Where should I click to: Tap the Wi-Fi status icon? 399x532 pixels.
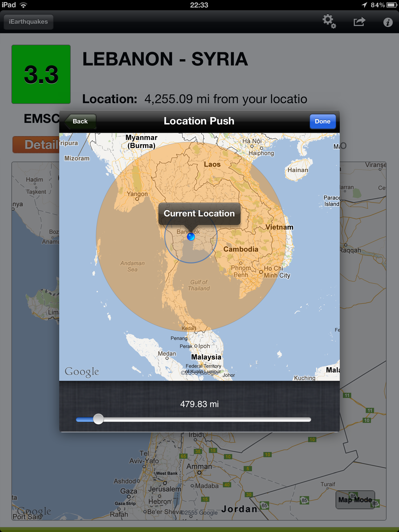coord(23,5)
